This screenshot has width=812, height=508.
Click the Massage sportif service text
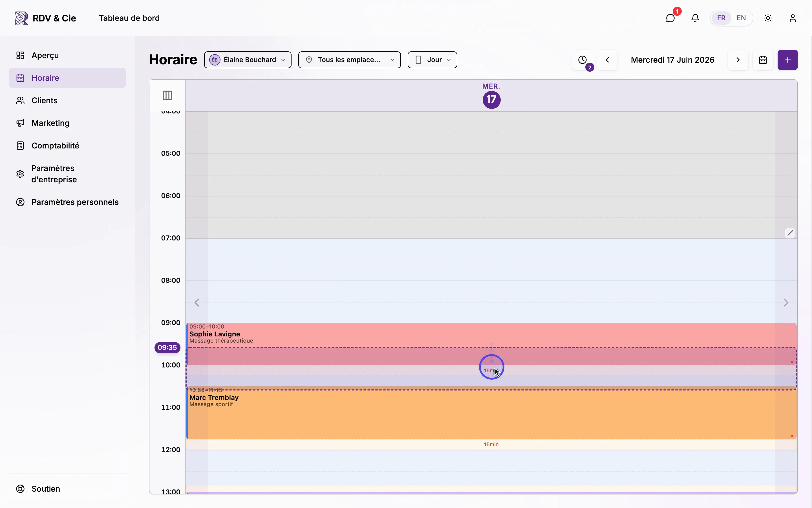pyautogui.click(x=211, y=404)
